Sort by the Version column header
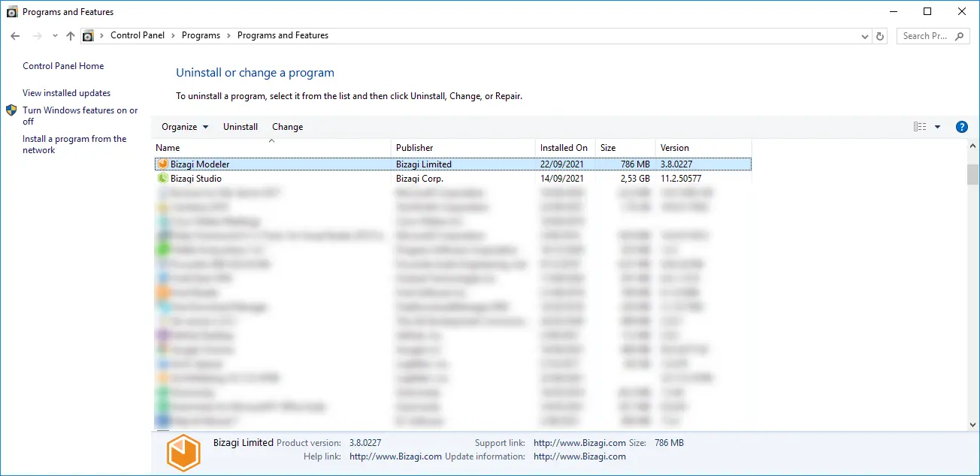The height and width of the screenshot is (476, 980). tap(703, 148)
